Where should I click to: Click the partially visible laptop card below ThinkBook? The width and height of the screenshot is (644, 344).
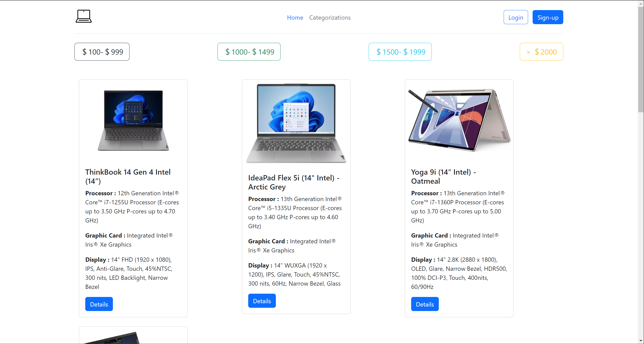pyautogui.click(x=133, y=336)
